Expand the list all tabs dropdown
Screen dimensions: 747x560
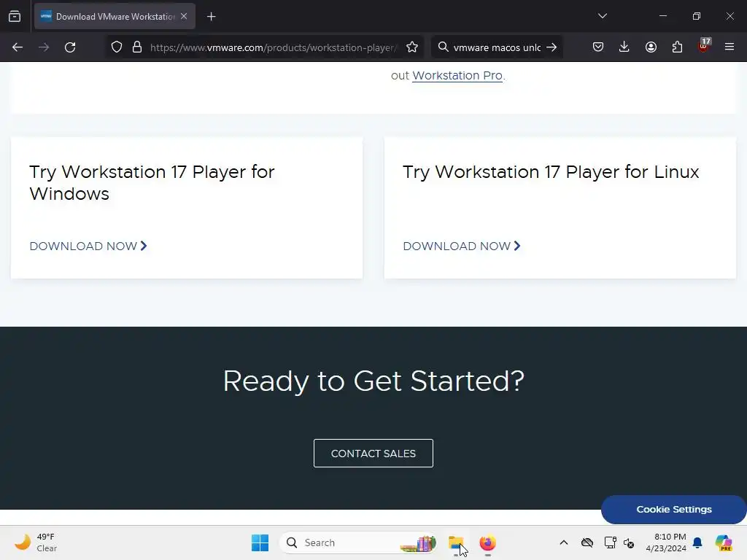pyautogui.click(x=603, y=16)
